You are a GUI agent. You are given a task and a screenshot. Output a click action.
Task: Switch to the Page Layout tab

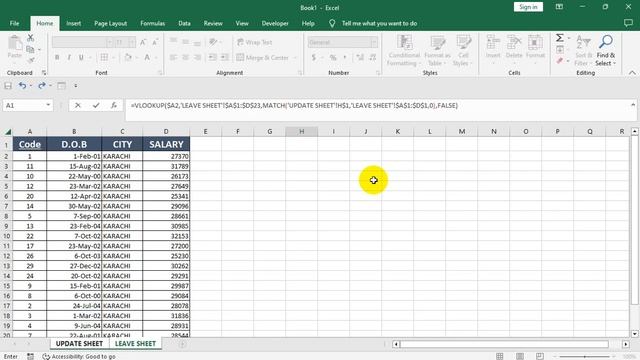(110, 24)
